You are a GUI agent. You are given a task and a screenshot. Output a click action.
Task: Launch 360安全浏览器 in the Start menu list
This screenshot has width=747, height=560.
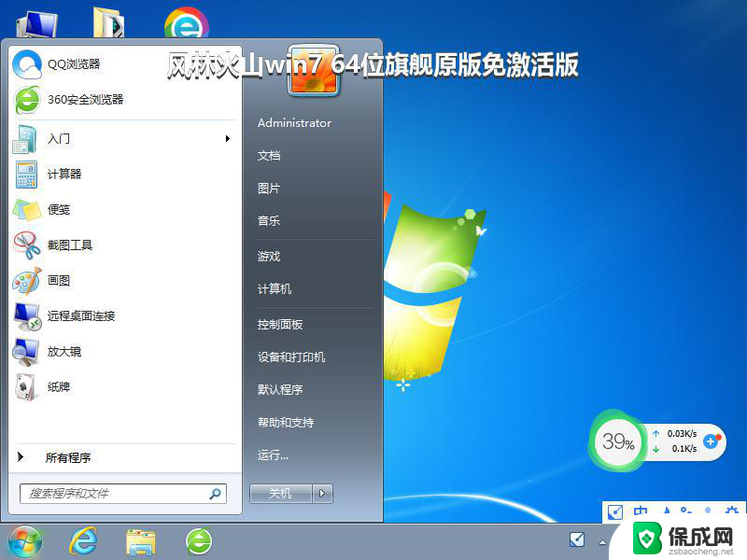click(x=123, y=100)
